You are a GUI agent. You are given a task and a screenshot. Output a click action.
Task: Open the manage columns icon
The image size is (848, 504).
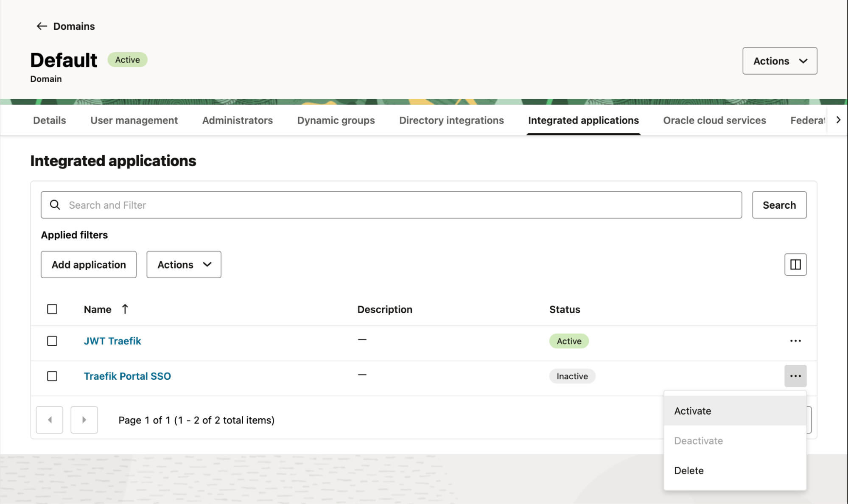795,264
